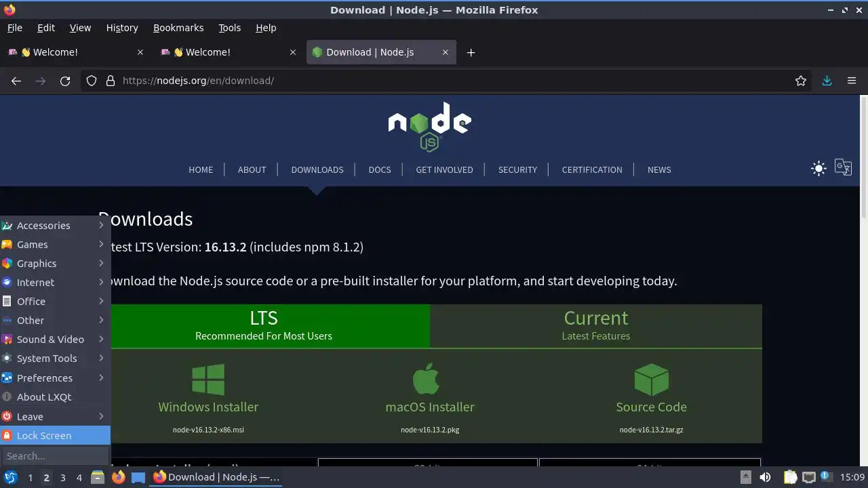Close the Download | Node.js tab

(446, 52)
